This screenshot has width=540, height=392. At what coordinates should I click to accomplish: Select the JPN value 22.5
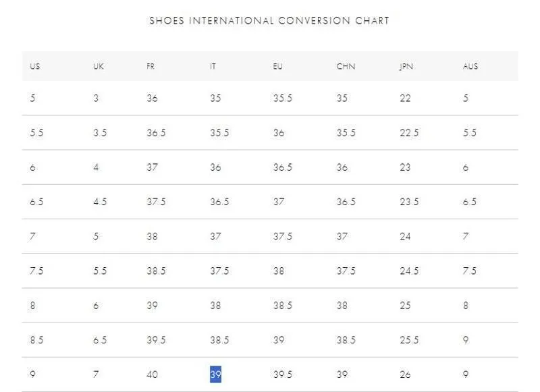409,133
